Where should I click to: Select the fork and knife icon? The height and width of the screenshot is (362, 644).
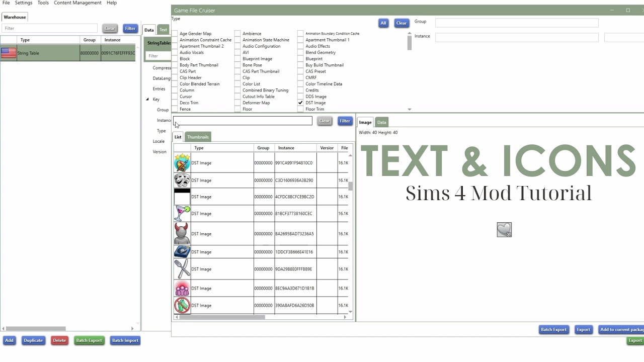click(x=182, y=269)
